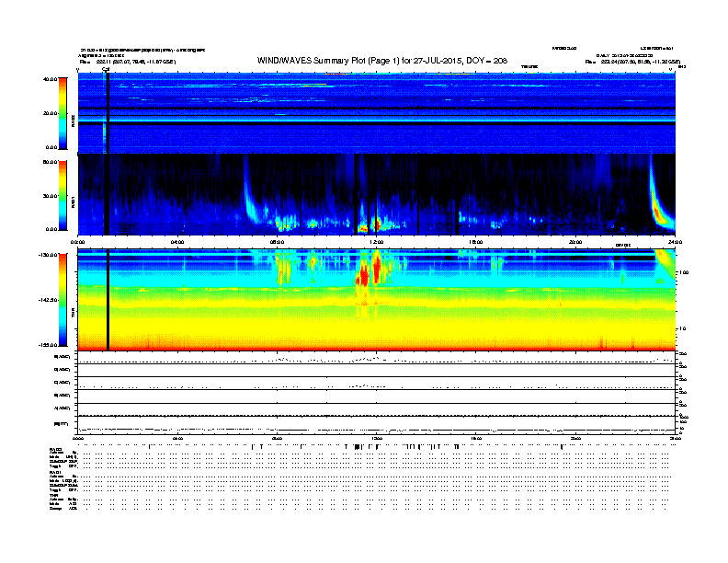Click the 12:00 time label under RAD1 panel
The height and width of the screenshot is (563, 728).
(x=376, y=242)
